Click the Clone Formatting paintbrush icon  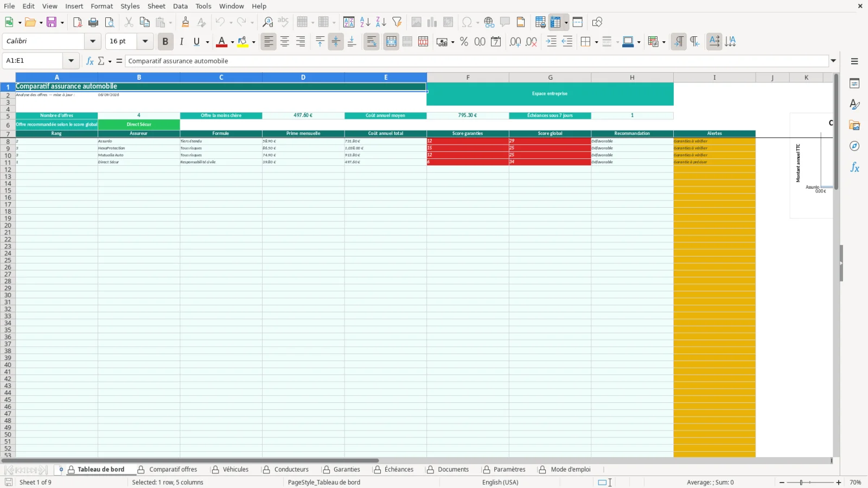(x=186, y=22)
